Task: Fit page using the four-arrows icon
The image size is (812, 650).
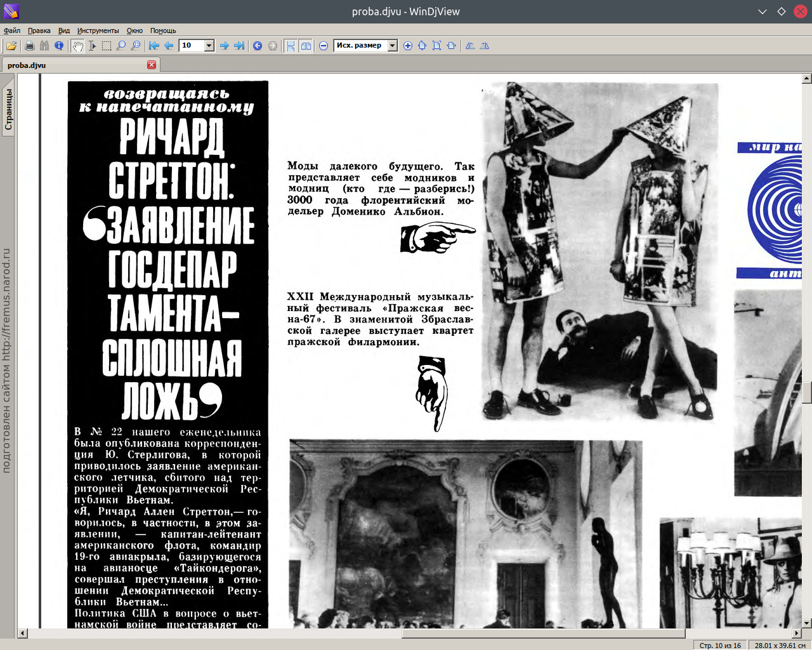Action: point(422,46)
